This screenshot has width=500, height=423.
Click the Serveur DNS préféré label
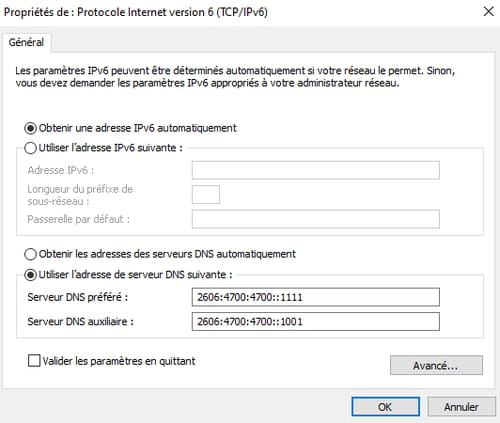tap(78, 297)
